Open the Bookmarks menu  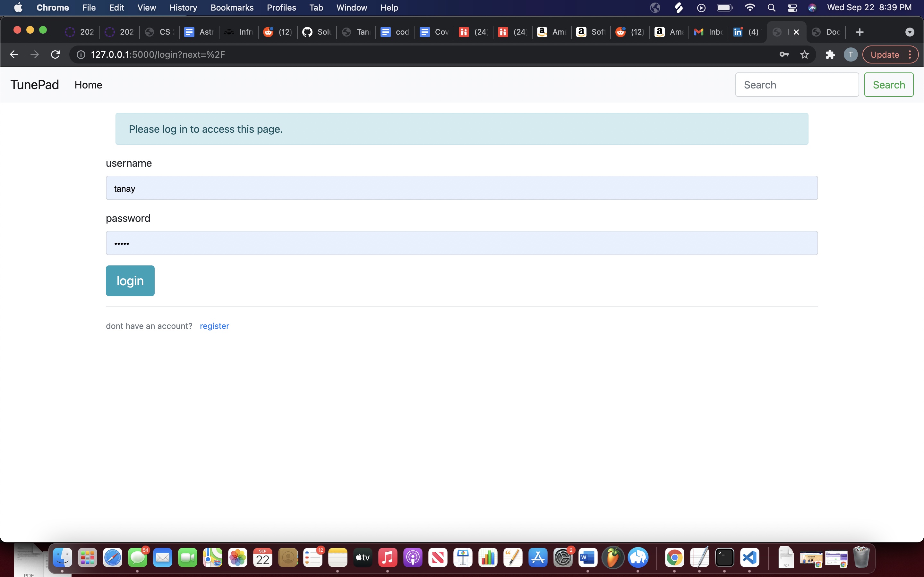pos(232,7)
